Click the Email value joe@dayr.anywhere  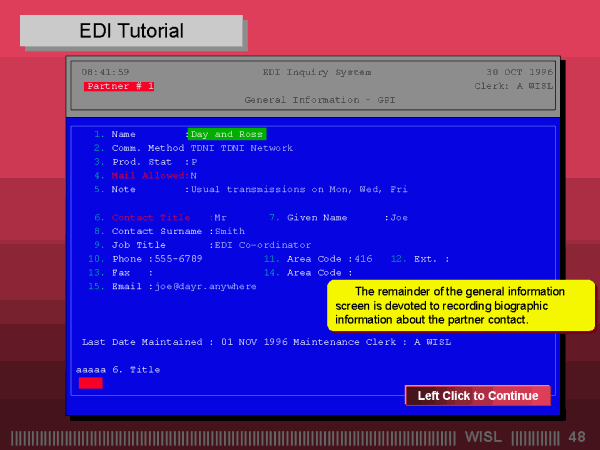203,286
